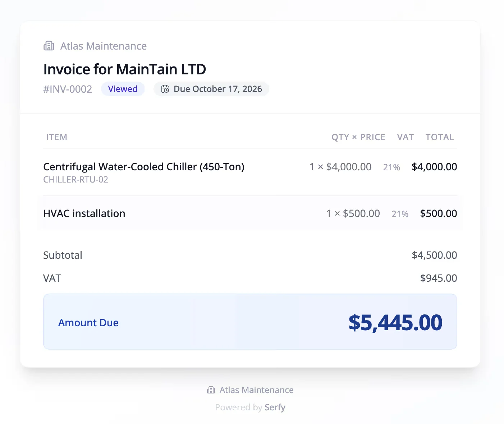Click the CHILLER-RTU-02 item code

point(75,180)
